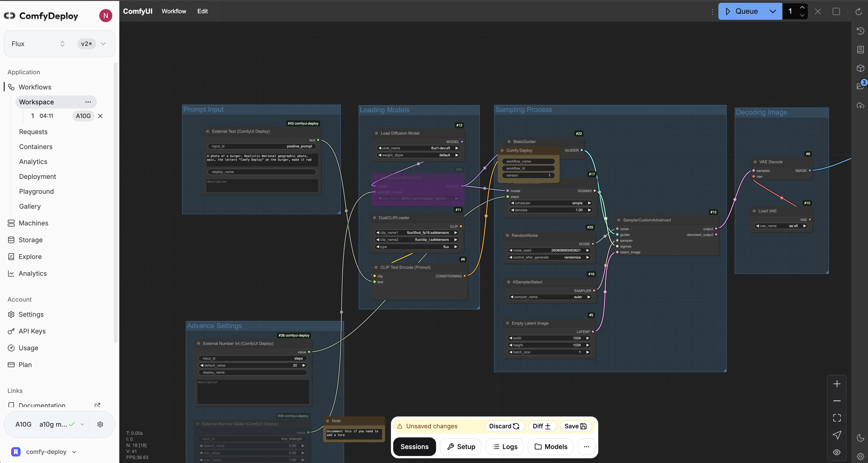Toggle link visibility with the eye icon
This screenshot has height=463, width=868.
point(837,452)
